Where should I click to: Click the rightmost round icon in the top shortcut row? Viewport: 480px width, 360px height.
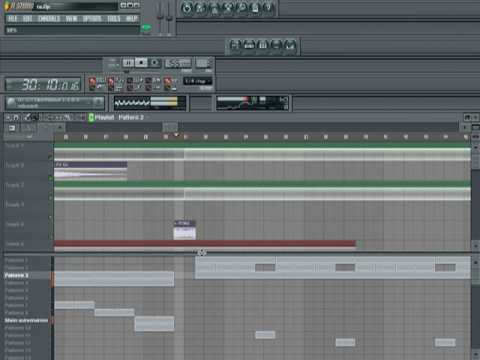tap(268, 8)
